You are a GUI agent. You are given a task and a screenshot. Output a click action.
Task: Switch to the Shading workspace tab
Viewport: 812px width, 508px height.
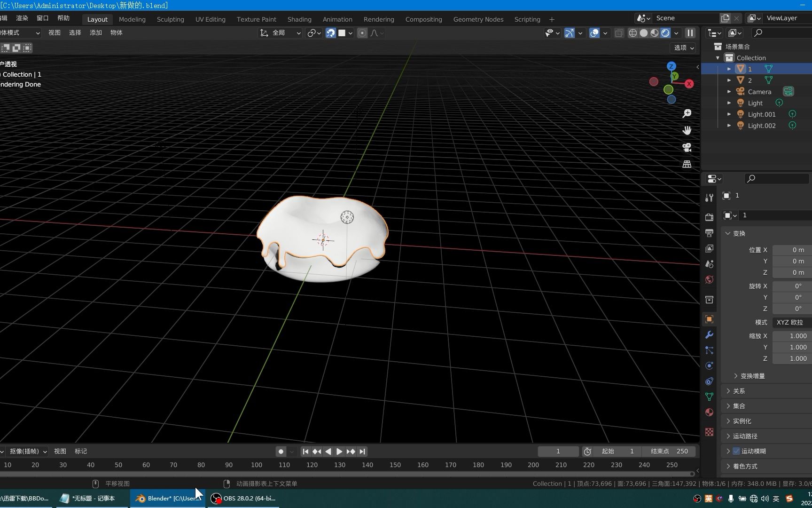299,19
